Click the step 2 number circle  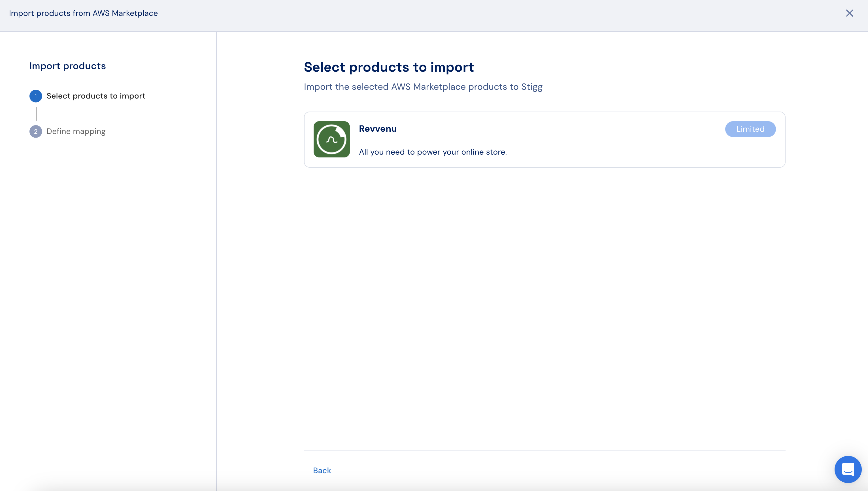tap(36, 131)
